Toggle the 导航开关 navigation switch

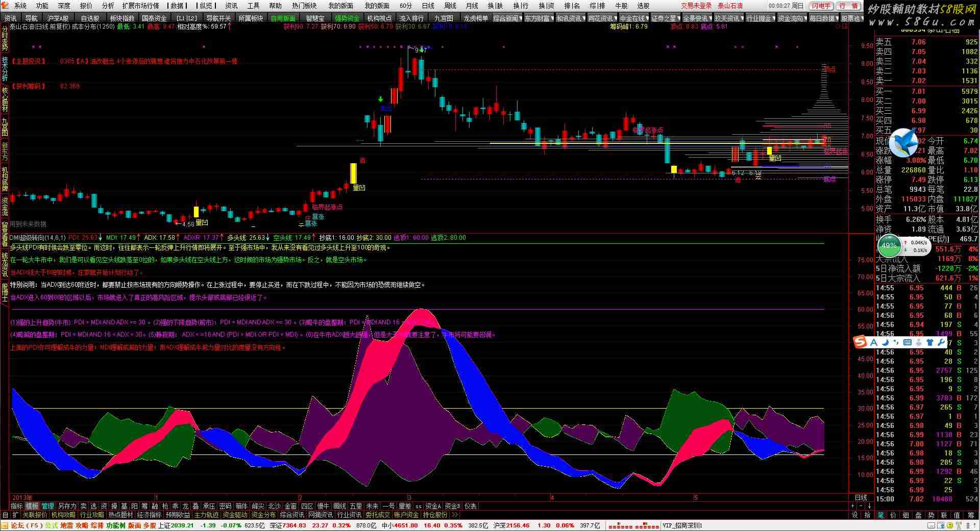(x=218, y=18)
